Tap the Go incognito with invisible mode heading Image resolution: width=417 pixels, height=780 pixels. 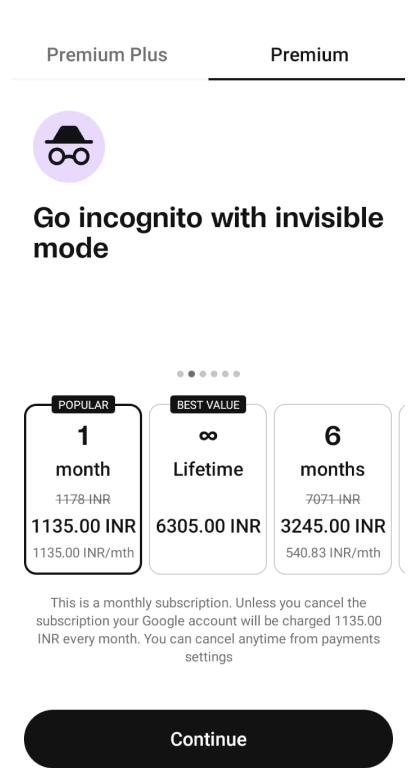[208, 232]
